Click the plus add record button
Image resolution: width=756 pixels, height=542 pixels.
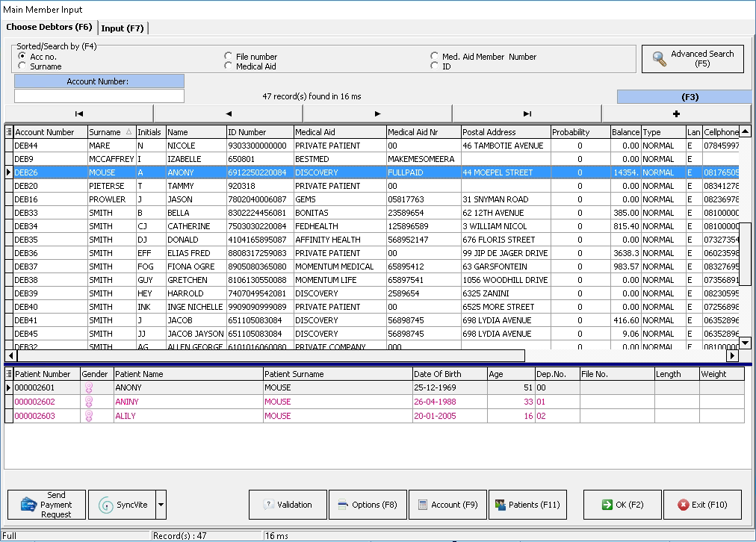pyautogui.click(x=676, y=113)
